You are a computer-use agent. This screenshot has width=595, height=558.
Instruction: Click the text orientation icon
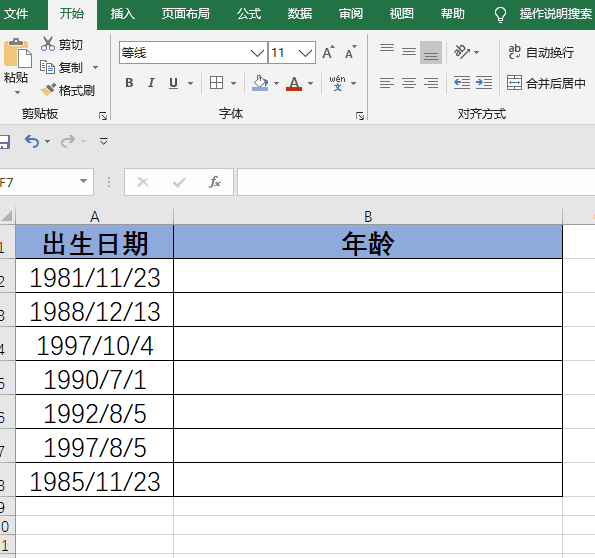(462, 52)
